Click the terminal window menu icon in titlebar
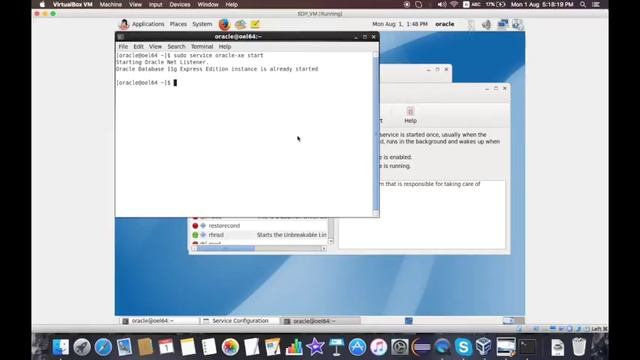Viewport: 640px width, 360px height. point(121,37)
